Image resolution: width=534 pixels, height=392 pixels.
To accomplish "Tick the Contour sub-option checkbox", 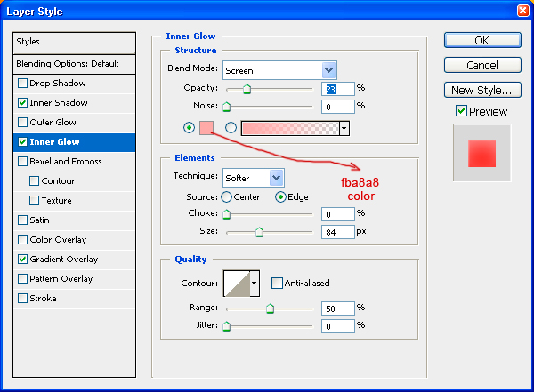I will click(34, 181).
